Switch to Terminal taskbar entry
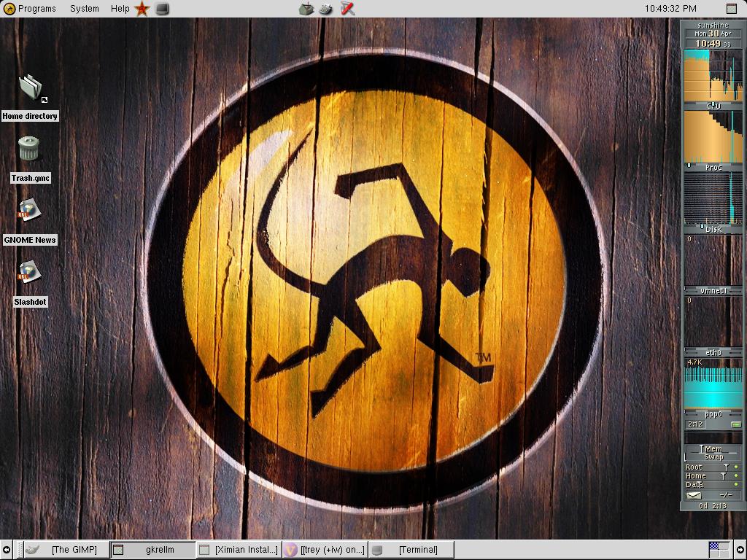 tap(411, 550)
